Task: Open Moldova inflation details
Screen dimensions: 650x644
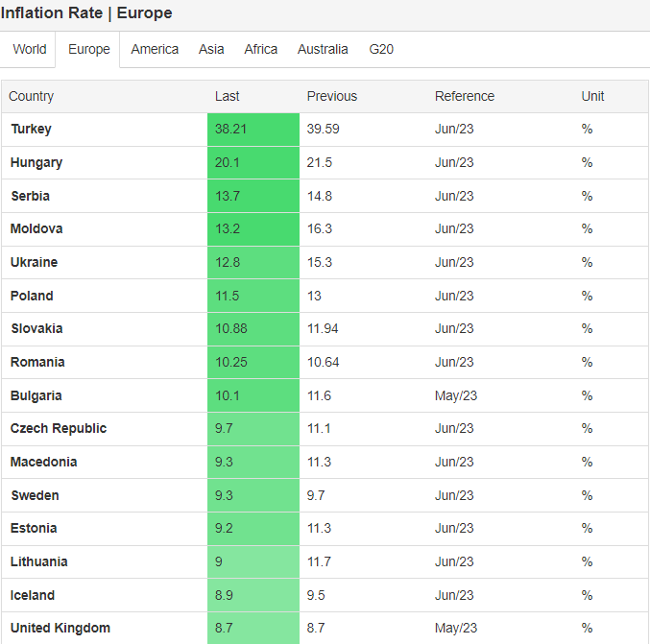Action: (36, 229)
